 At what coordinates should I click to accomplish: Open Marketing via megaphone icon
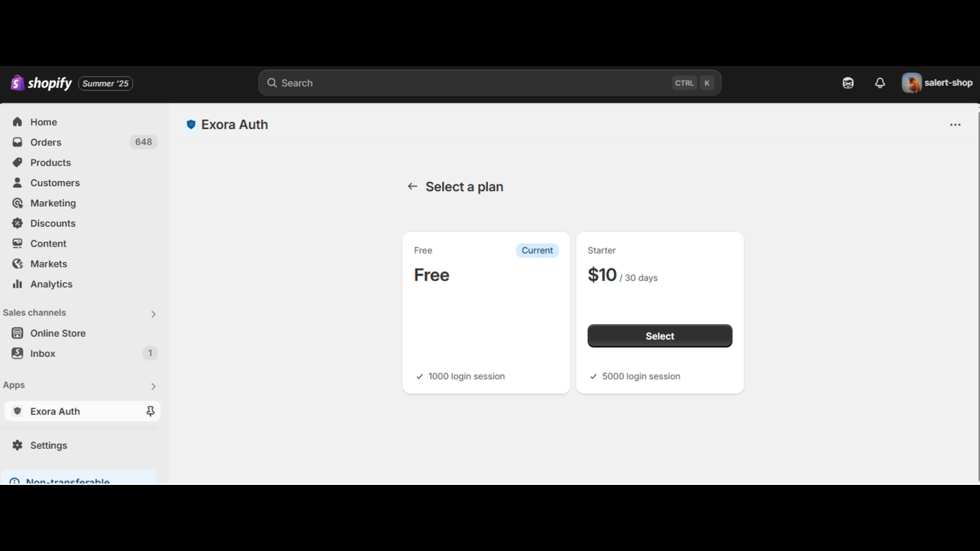click(x=17, y=203)
